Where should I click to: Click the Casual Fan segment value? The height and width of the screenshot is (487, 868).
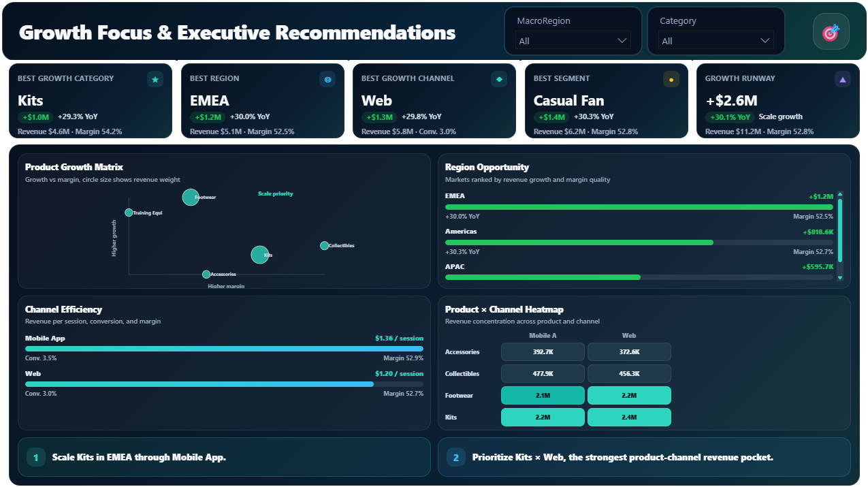pos(568,101)
